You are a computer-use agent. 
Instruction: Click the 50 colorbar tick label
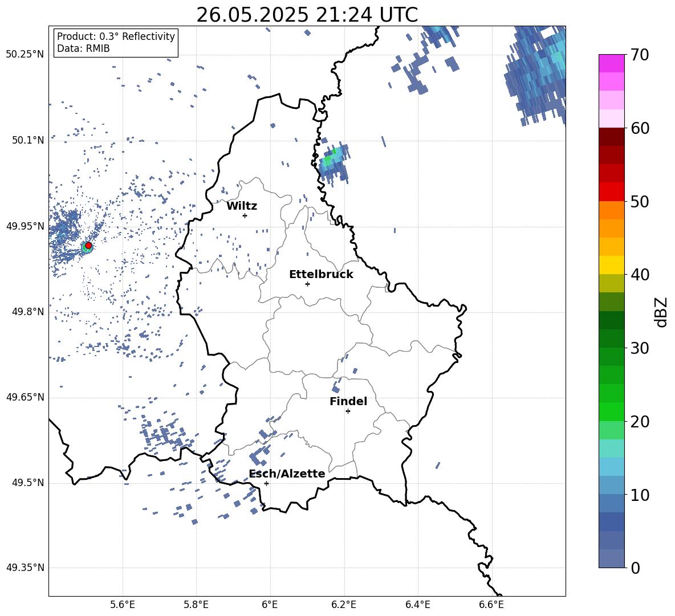(640, 201)
